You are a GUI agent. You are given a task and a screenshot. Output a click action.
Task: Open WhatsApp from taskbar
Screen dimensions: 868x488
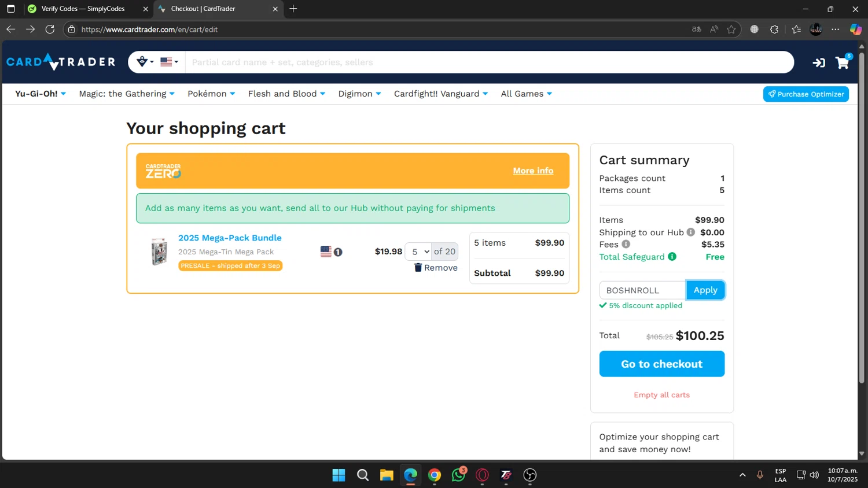[458, 475]
